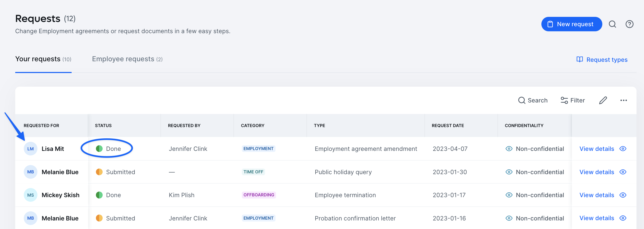644x229 pixels.
Task: Click Non-confidential eye icon in Lisa Mit row
Action: (509, 149)
